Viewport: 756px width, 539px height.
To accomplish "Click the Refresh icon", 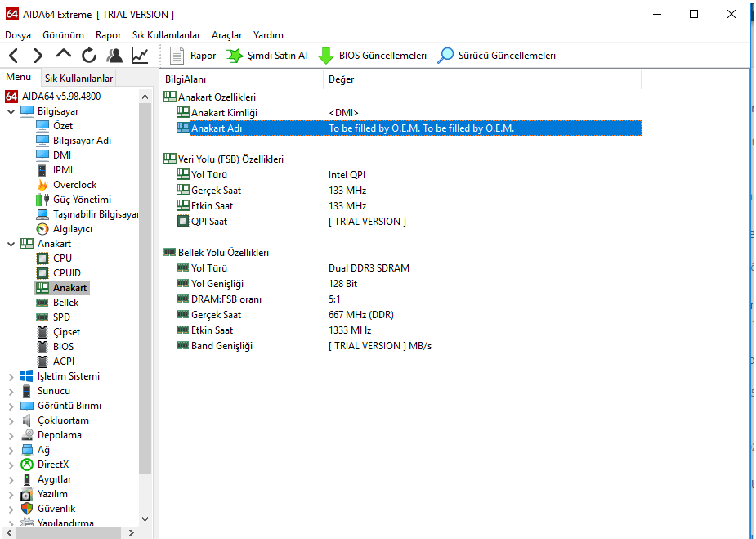I will [x=89, y=56].
